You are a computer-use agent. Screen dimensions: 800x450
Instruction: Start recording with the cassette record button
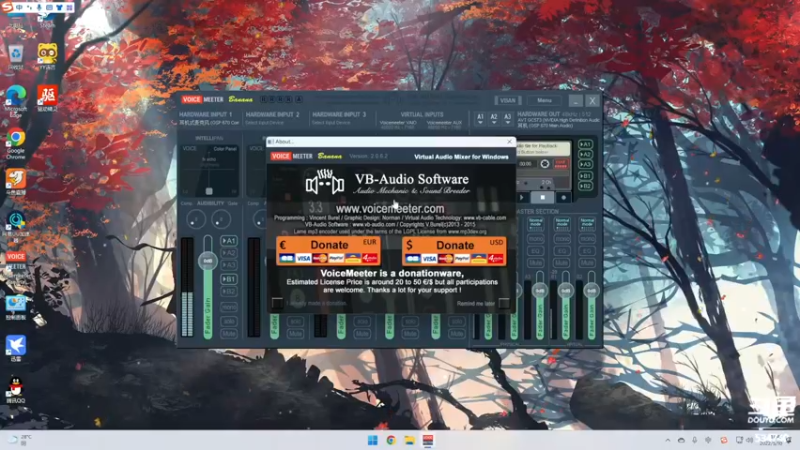point(564,197)
